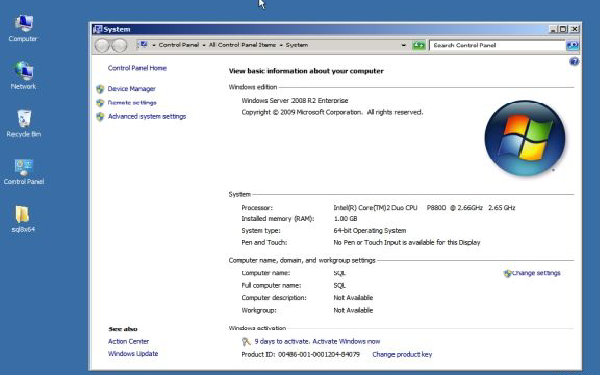Select System in the breadcrumb path

pos(297,45)
